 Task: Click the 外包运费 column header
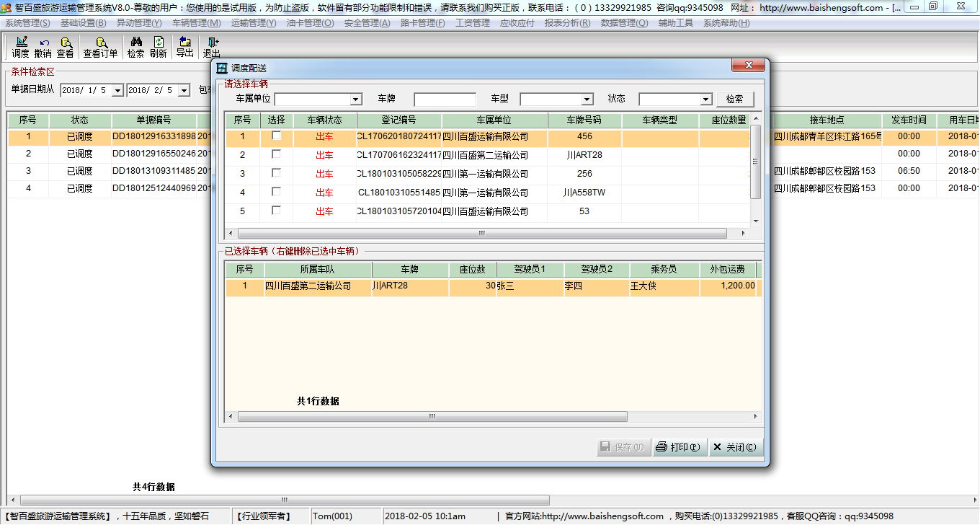(x=728, y=269)
